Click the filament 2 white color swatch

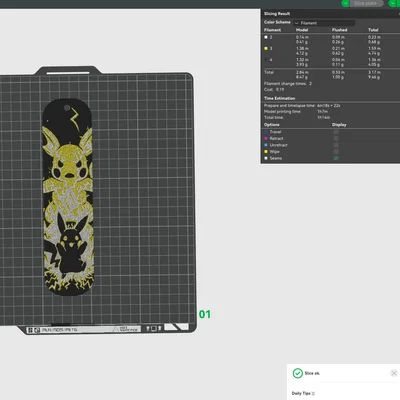tap(266, 37)
